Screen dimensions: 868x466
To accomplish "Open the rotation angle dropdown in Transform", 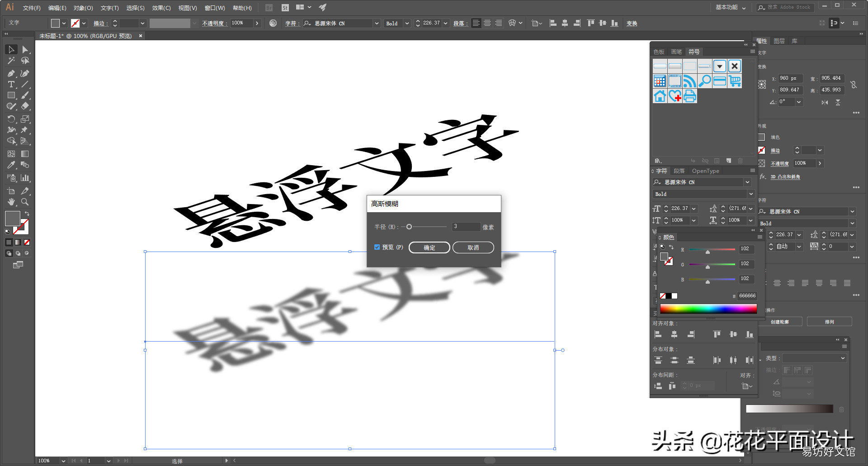I will pos(799,102).
